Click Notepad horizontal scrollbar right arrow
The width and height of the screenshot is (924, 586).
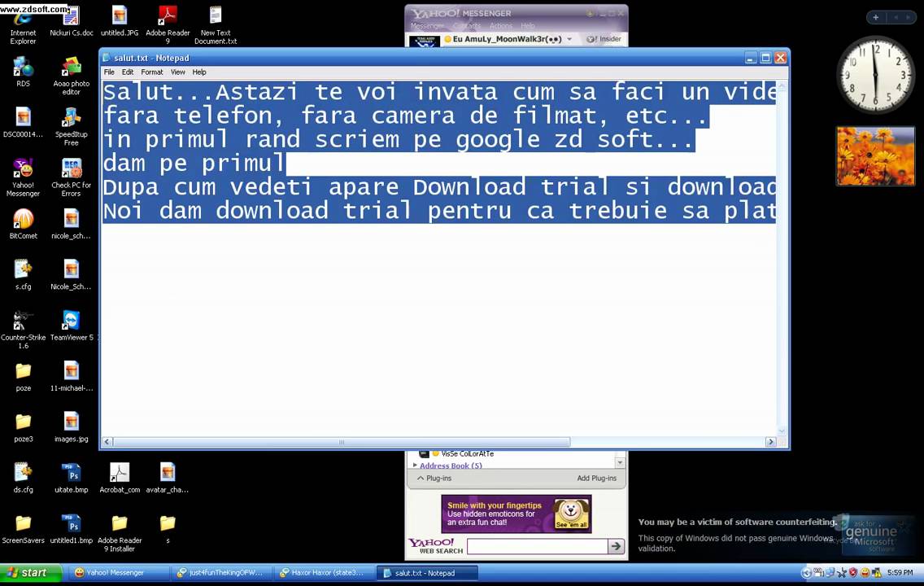[770, 442]
